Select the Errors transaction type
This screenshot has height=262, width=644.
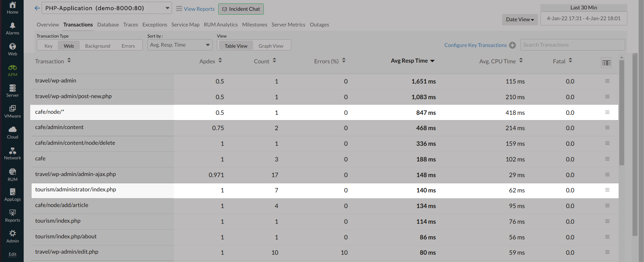(x=128, y=46)
